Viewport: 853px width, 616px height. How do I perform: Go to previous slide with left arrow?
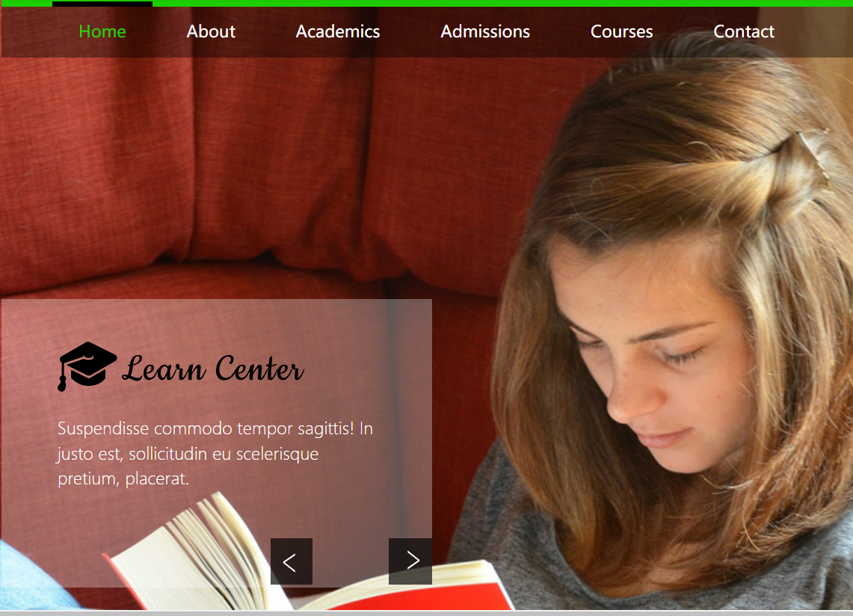coord(291,561)
